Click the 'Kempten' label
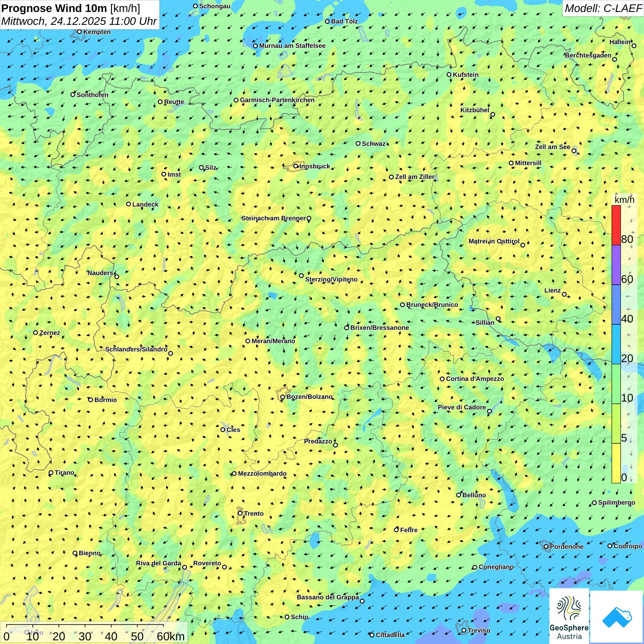The height and width of the screenshot is (644, 644). [97, 32]
